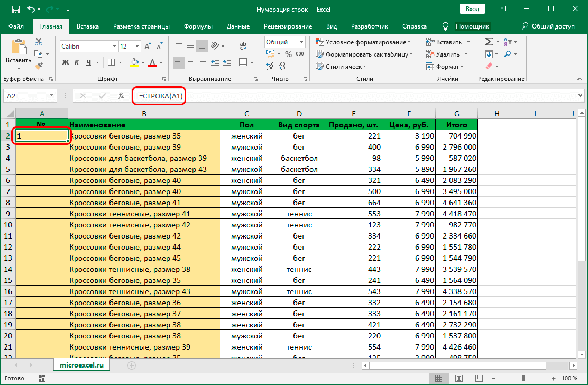Click the Merge and Center cells icon
Viewport: 588px width, 385px height.
(244, 62)
